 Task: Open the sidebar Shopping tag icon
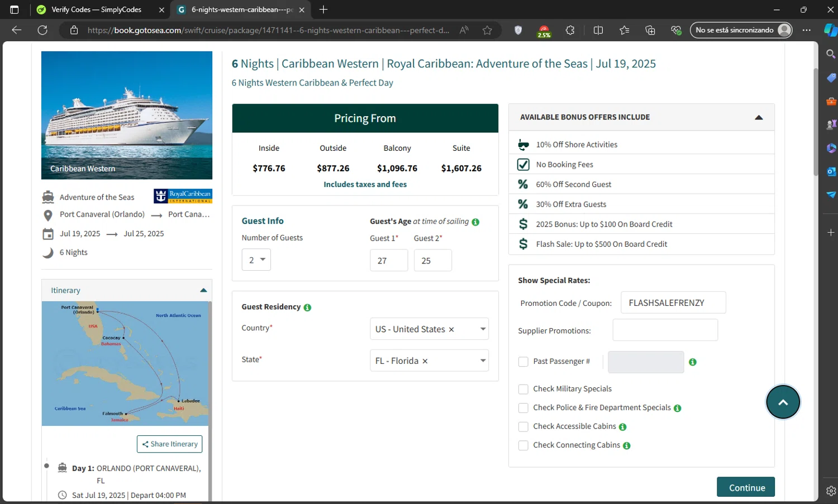pyautogui.click(x=831, y=78)
